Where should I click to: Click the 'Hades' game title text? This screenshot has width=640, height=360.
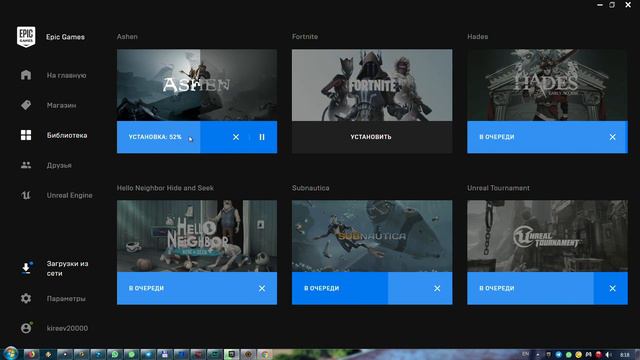(x=478, y=37)
